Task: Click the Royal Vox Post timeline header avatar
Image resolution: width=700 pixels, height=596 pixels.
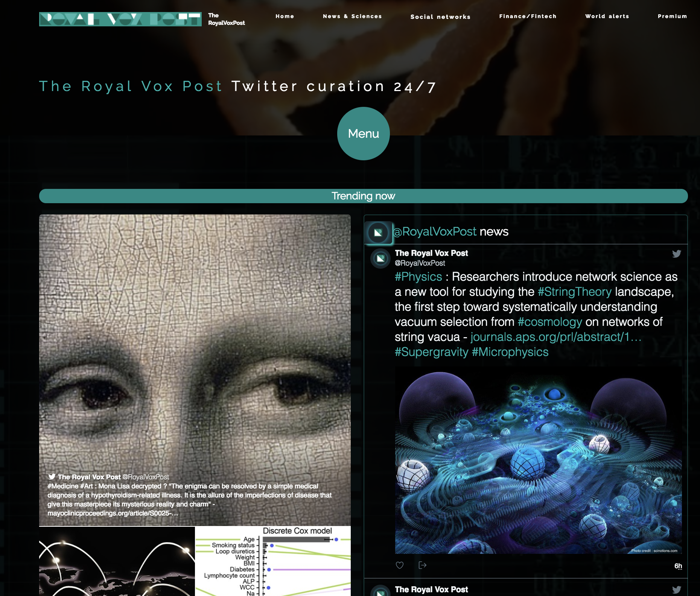Action: [x=378, y=233]
